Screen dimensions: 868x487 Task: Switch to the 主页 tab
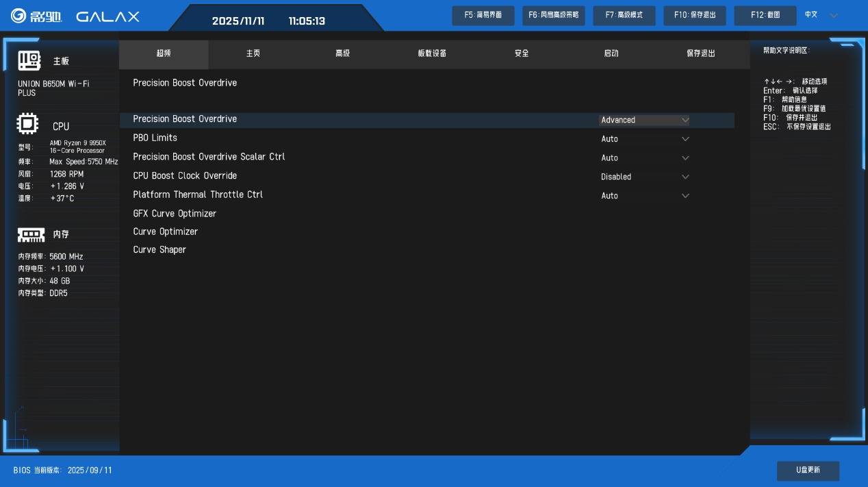click(253, 53)
